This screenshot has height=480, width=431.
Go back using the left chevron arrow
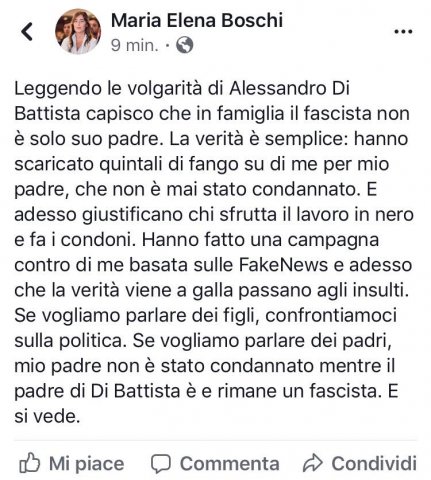[27, 32]
